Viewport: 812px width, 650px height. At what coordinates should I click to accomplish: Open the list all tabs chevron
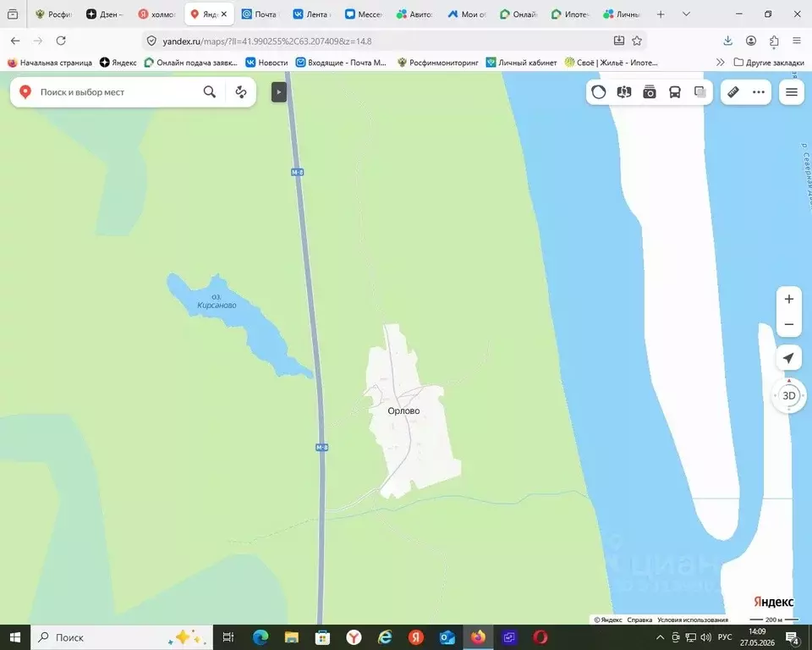click(686, 14)
